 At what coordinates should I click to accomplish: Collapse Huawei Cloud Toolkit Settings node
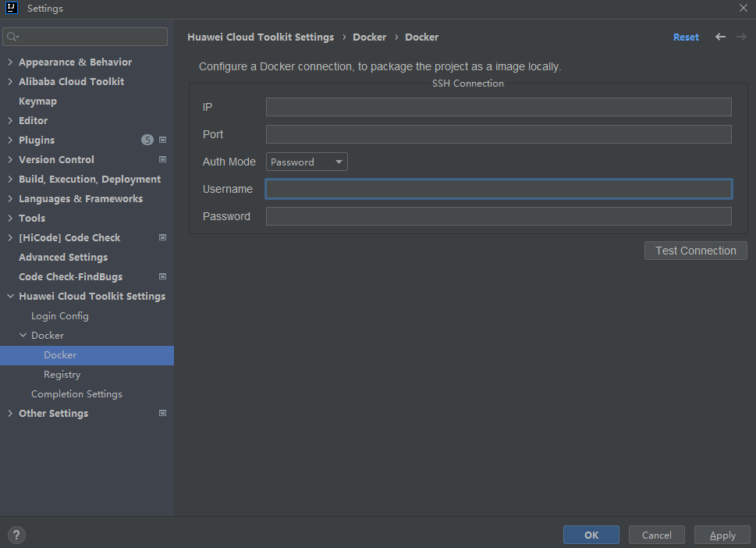[10, 296]
